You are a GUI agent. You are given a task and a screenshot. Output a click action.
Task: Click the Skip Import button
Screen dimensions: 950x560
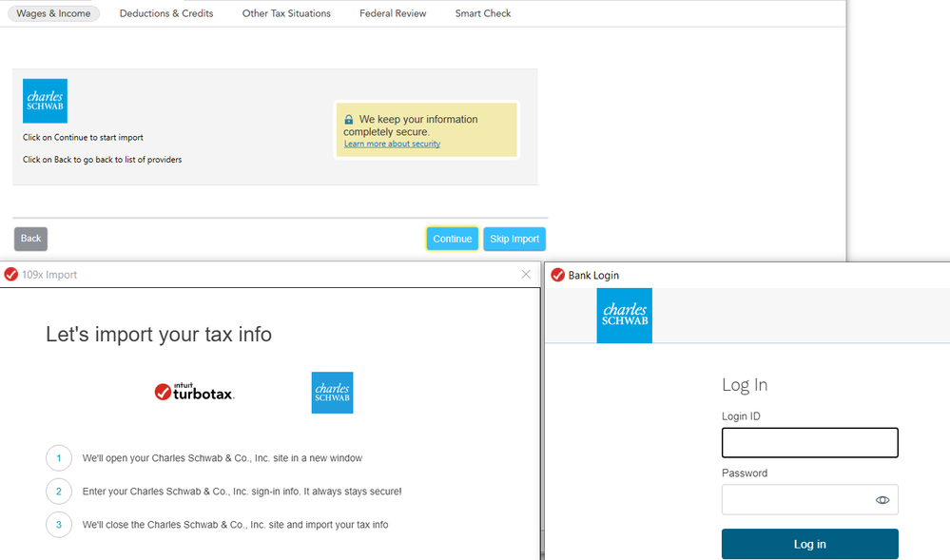click(514, 239)
